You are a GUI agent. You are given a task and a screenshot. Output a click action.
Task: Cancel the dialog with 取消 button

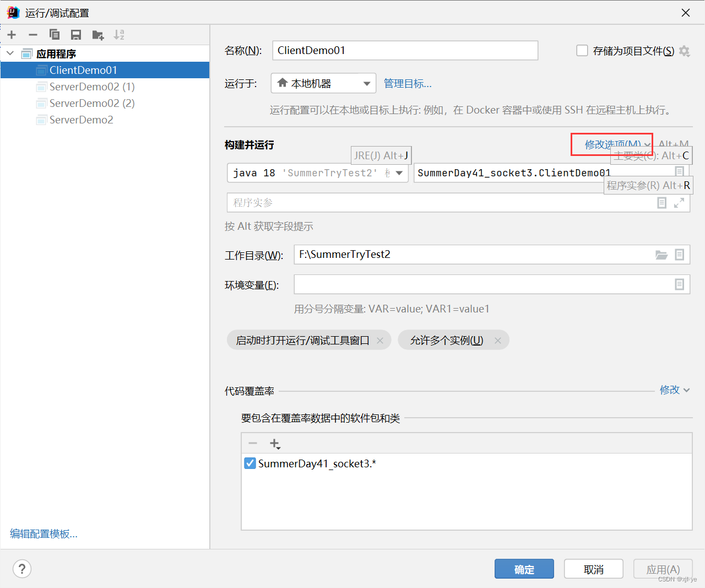(594, 569)
